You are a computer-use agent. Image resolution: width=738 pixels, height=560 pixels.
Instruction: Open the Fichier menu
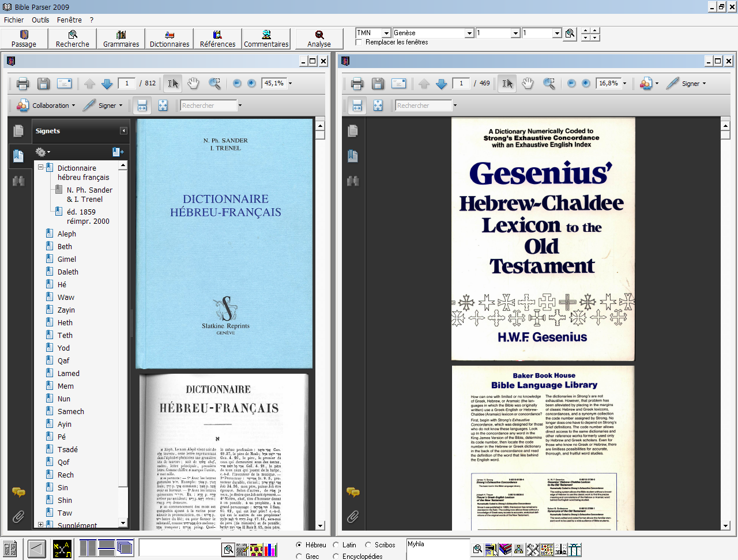click(x=14, y=20)
